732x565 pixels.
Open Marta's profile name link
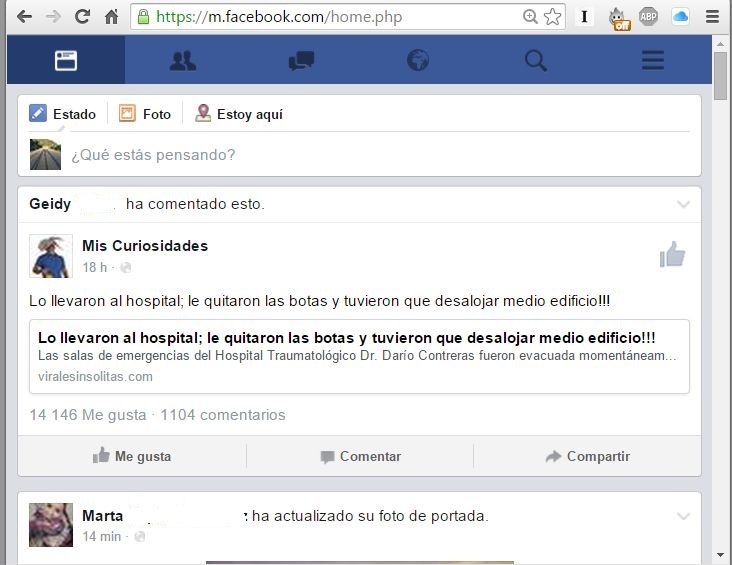[102, 516]
